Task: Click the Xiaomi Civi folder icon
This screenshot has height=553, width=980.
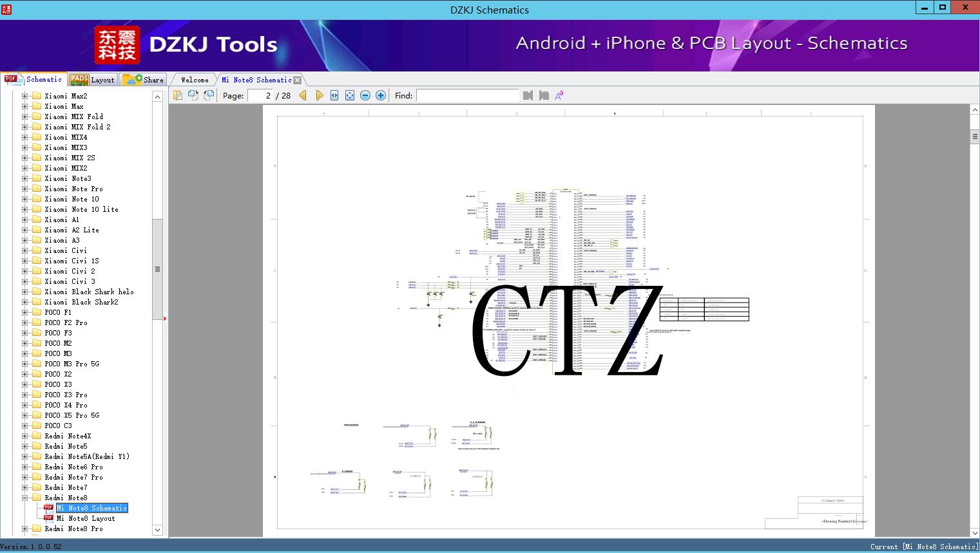Action: (37, 250)
